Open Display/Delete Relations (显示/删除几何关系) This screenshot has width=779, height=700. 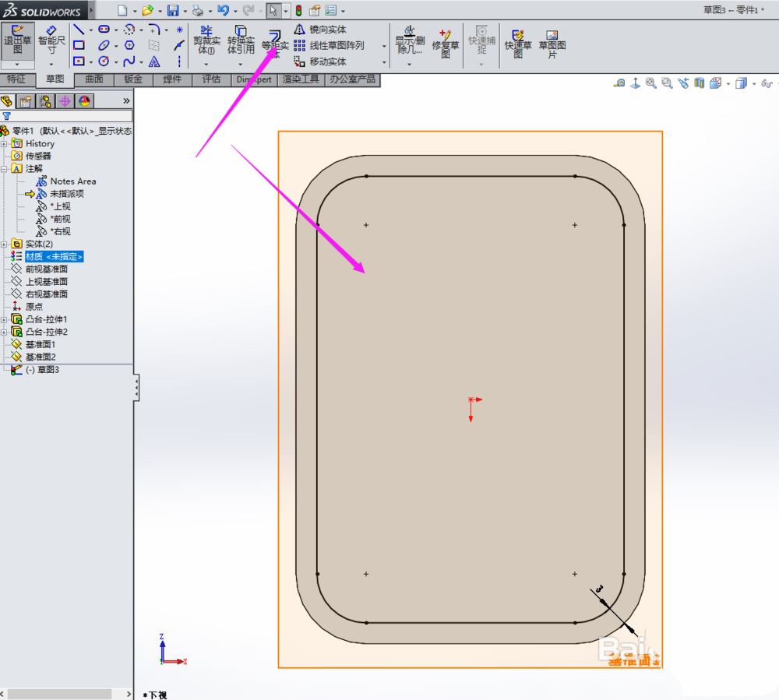[410, 40]
